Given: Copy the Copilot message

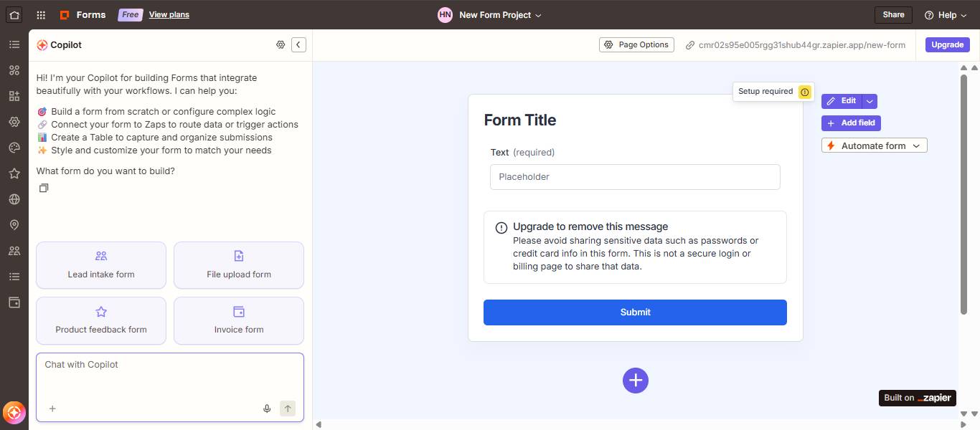Looking at the screenshot, I should pos(44,188).
